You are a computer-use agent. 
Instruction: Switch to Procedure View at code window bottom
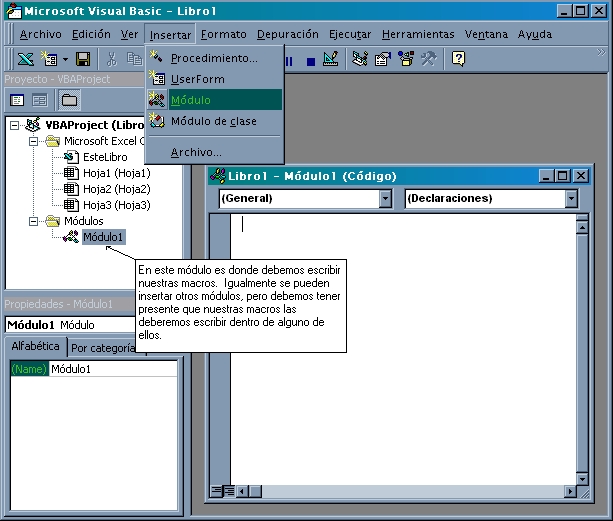tap(216, 490)
